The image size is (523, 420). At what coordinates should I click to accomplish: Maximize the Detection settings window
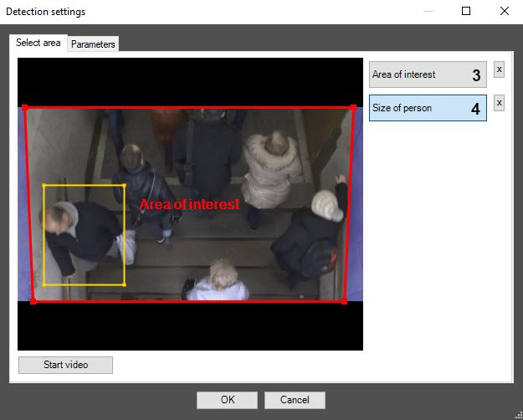466,12
